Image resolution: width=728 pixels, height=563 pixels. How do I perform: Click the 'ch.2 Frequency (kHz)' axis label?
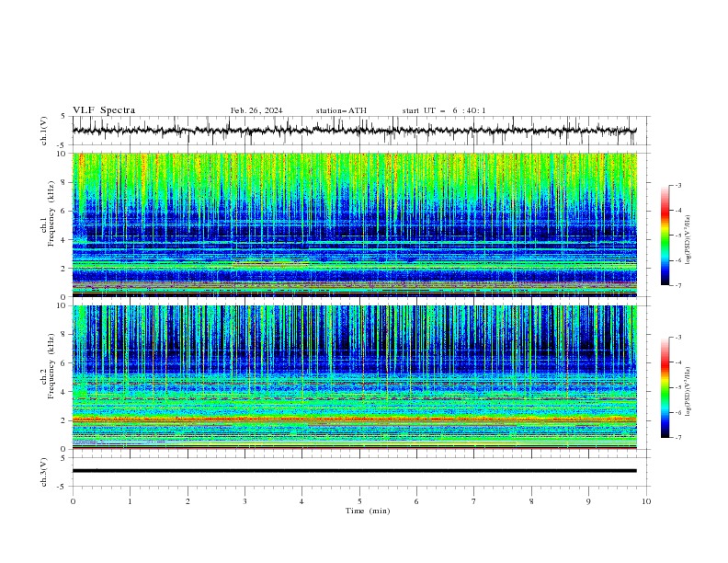pos(48,365)
